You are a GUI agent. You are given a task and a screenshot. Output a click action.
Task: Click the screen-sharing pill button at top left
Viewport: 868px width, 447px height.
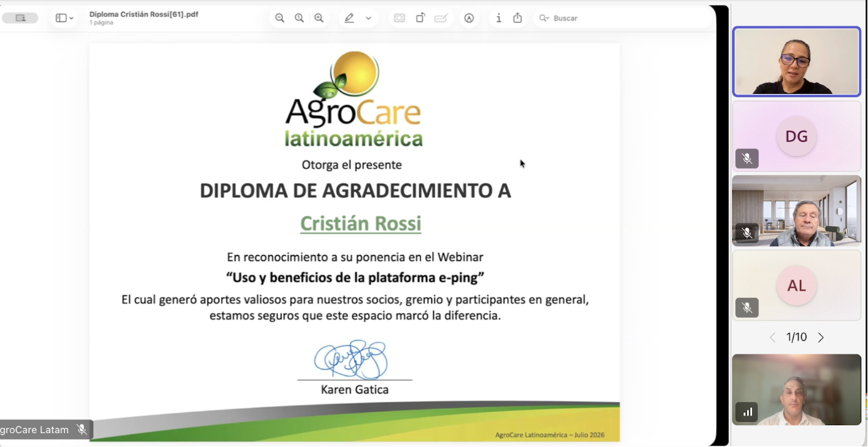click(x=20, y=18)
